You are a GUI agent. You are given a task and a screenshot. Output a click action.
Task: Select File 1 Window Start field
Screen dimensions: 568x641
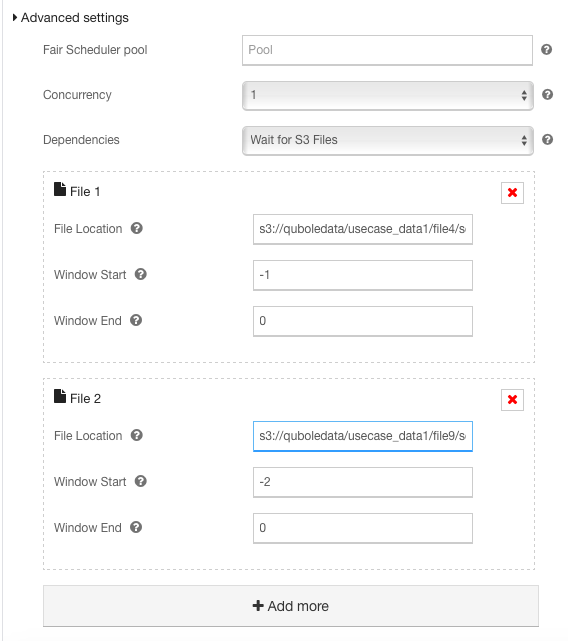point(363,275)
